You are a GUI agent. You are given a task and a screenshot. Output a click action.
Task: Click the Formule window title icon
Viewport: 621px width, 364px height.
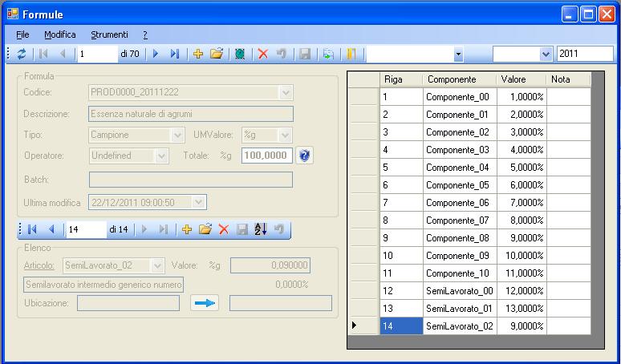tap(13, 14)
